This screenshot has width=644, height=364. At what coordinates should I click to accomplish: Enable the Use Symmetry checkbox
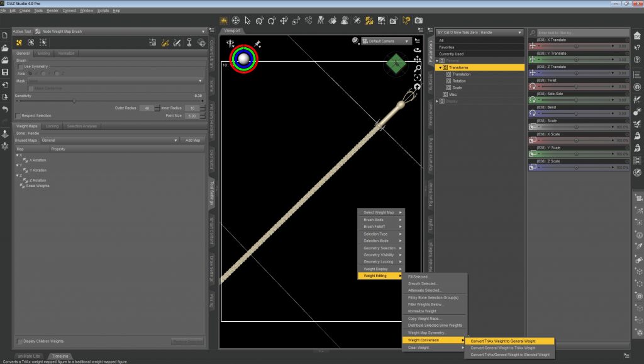[x=21, y=67]
